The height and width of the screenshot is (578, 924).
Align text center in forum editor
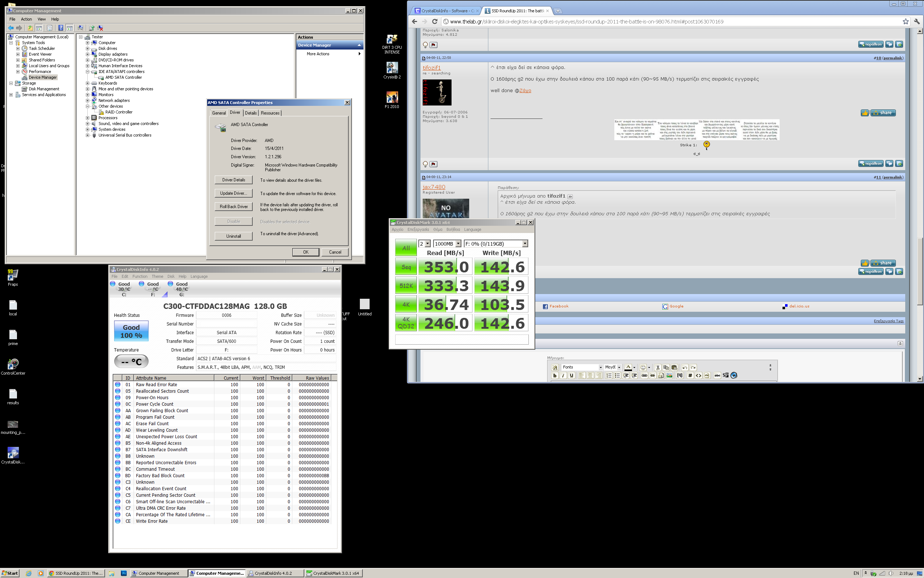(590, 375)
